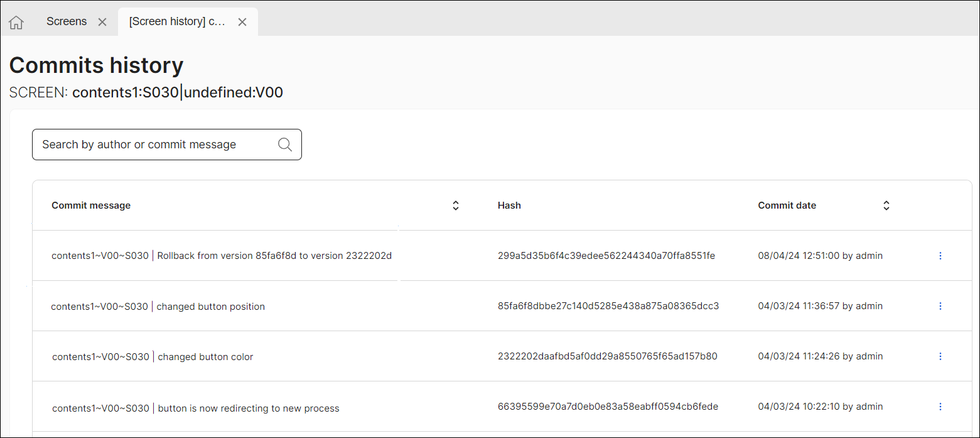Viewport: 980px width, 438px height.
Task: Open three-dot menu for 'changed button position'
Action: (x=940, y=306)
